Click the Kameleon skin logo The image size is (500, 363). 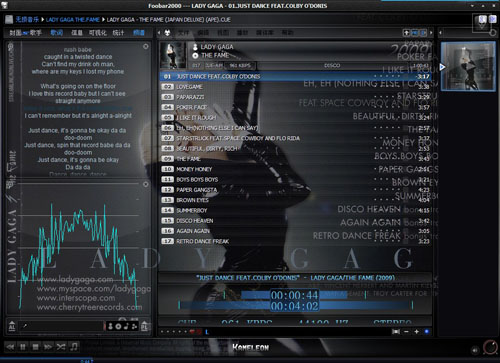(251, 348)
